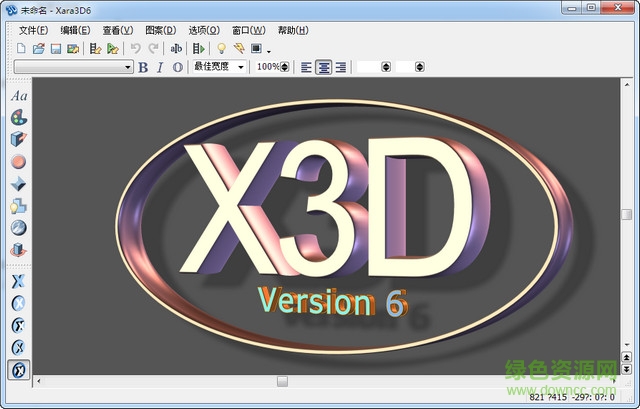Image resolution: width=640 pixels, height=409 pixels.
Task: Toggle Bold text formatting
Action: [143, 67]
